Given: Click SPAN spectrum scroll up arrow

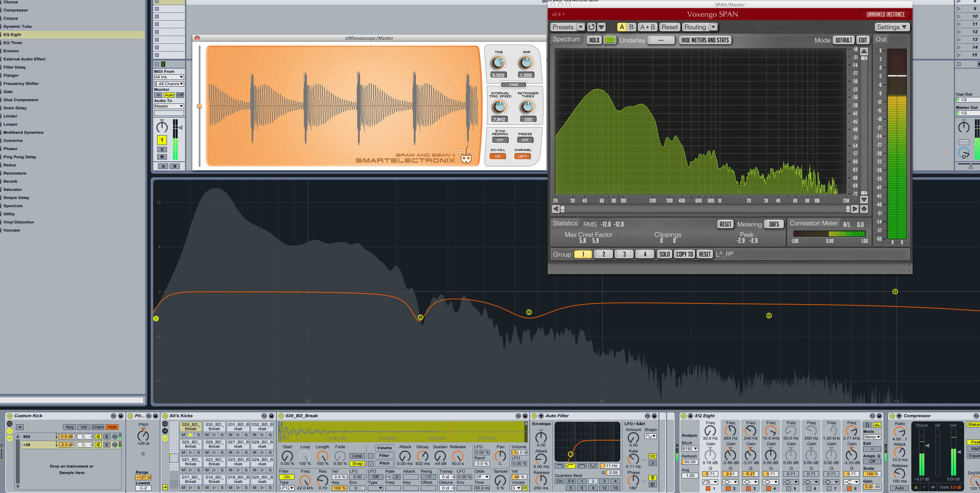Looking at the screenshot, I should (x=864, y=51).
